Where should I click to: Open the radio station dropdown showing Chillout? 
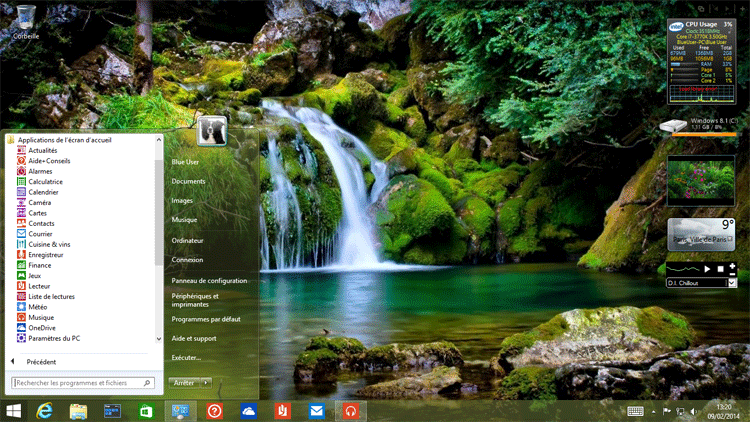[731, 283]
